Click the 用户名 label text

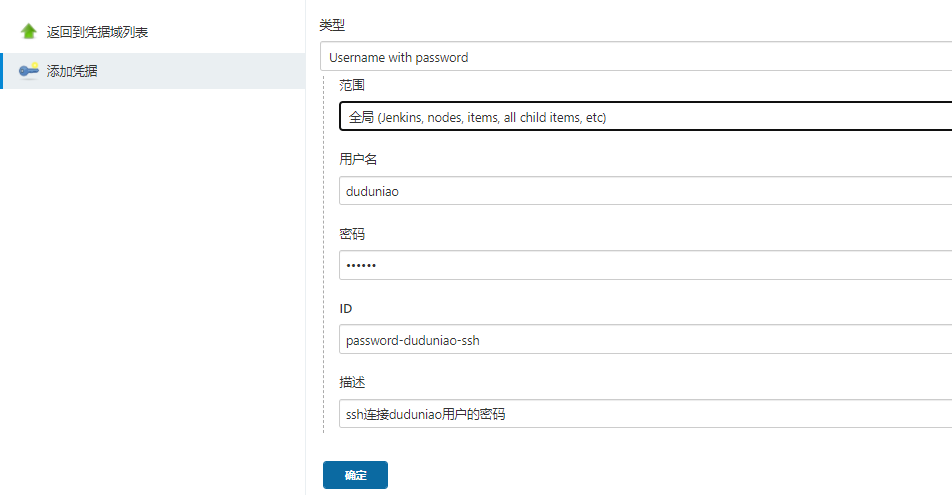point(358,159)
